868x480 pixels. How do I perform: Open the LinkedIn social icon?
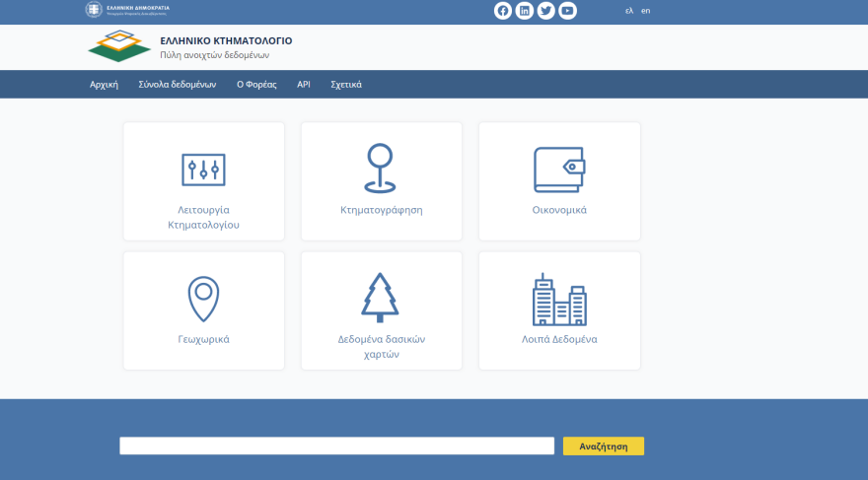(525, 11)
